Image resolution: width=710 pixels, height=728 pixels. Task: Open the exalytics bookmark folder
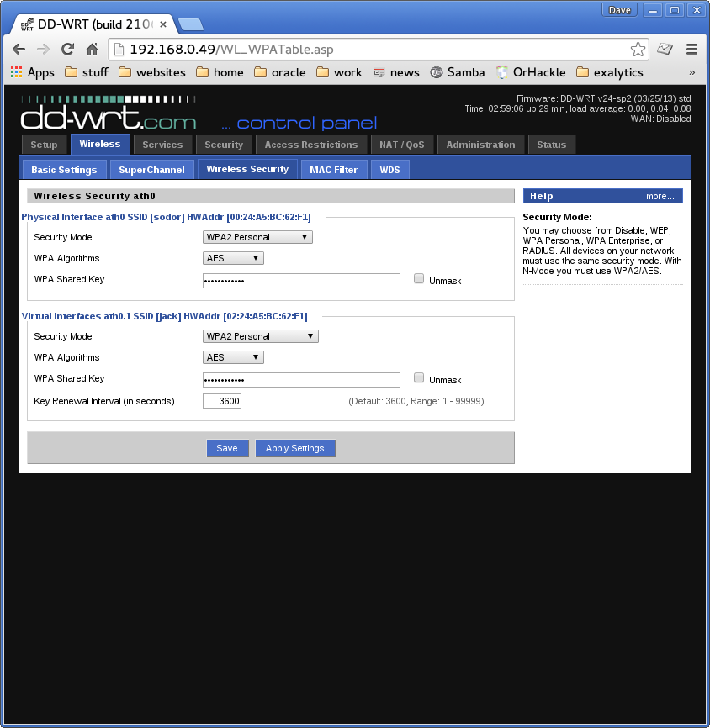tap(610, 72)
